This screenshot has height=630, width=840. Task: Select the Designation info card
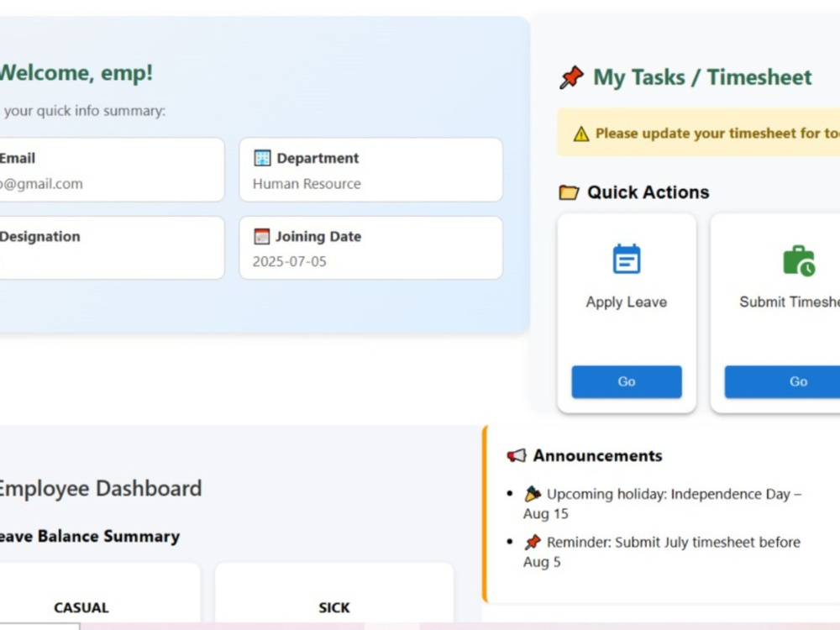coord(112,248)
